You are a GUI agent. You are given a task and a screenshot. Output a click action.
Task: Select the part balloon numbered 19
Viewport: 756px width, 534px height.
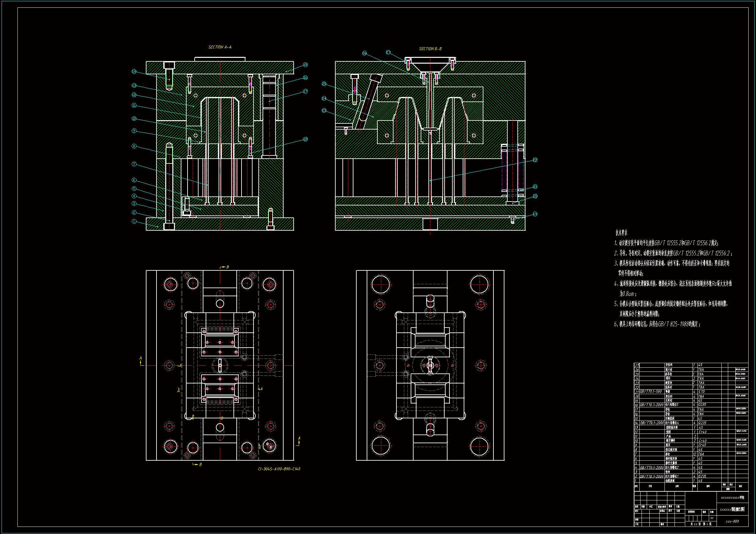point(535,214)
